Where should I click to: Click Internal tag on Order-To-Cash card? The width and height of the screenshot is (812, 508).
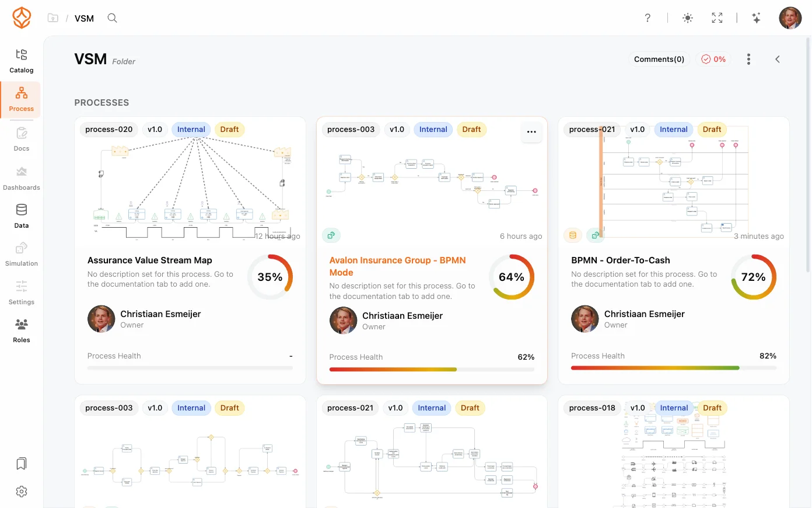click(x=674, y=130)
